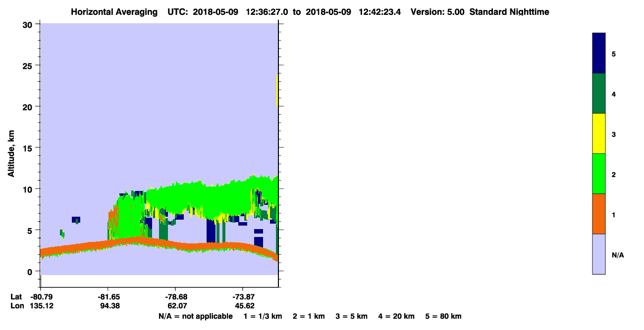Click '5 = 80 km' in the key
The image size is (644, 330).
(x=443, y=316)
